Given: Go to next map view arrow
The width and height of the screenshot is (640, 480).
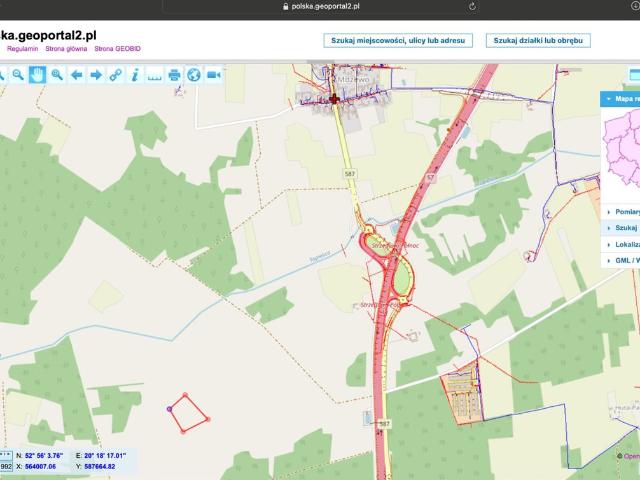Looking at the screenshot, I should (x=96, y=74).
